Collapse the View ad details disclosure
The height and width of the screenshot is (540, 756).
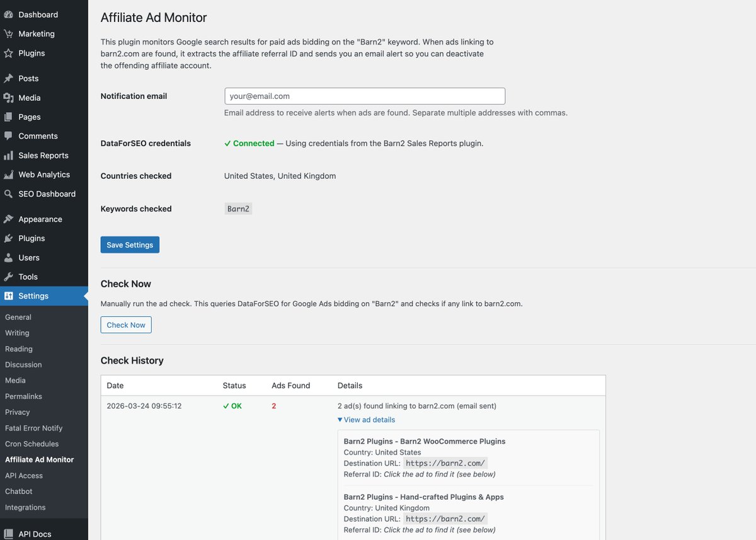[367, 420]
